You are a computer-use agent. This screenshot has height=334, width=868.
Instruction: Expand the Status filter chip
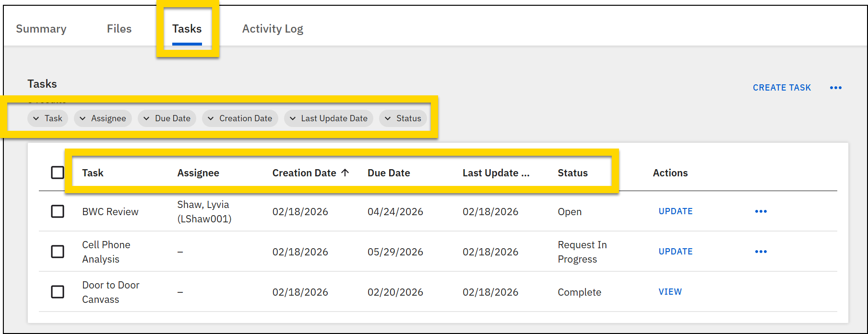tap(403, 118)
